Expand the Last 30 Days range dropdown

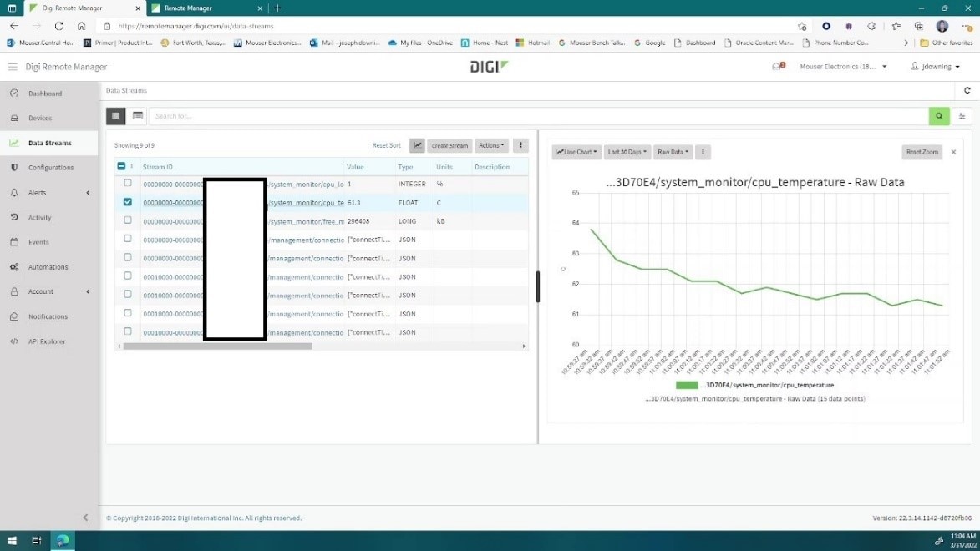click(627, 152)
